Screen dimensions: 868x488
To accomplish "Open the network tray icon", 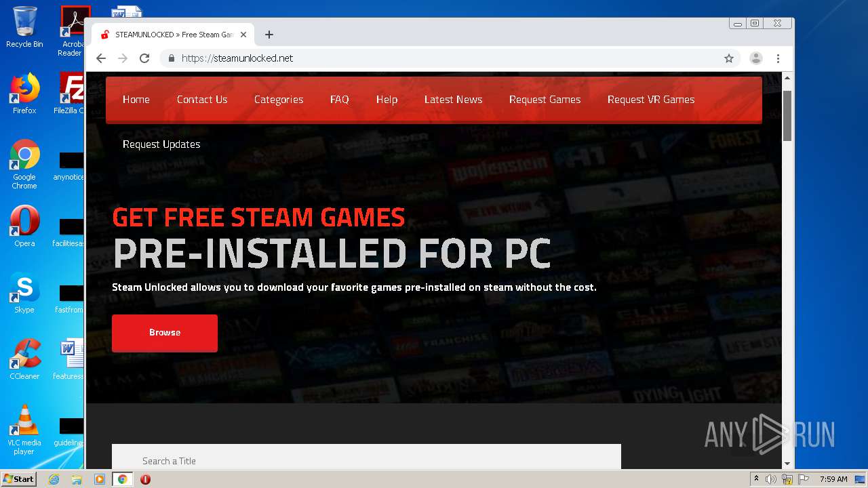I will tap(787, 479).
